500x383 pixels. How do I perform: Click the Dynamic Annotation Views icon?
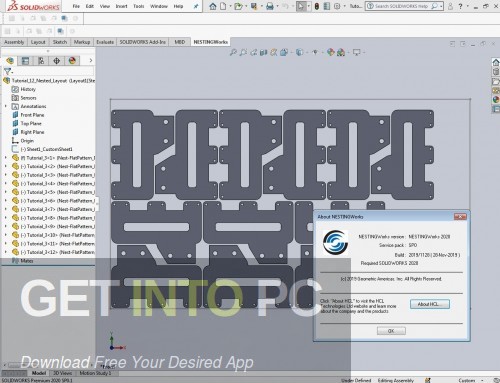coord(274,52)
